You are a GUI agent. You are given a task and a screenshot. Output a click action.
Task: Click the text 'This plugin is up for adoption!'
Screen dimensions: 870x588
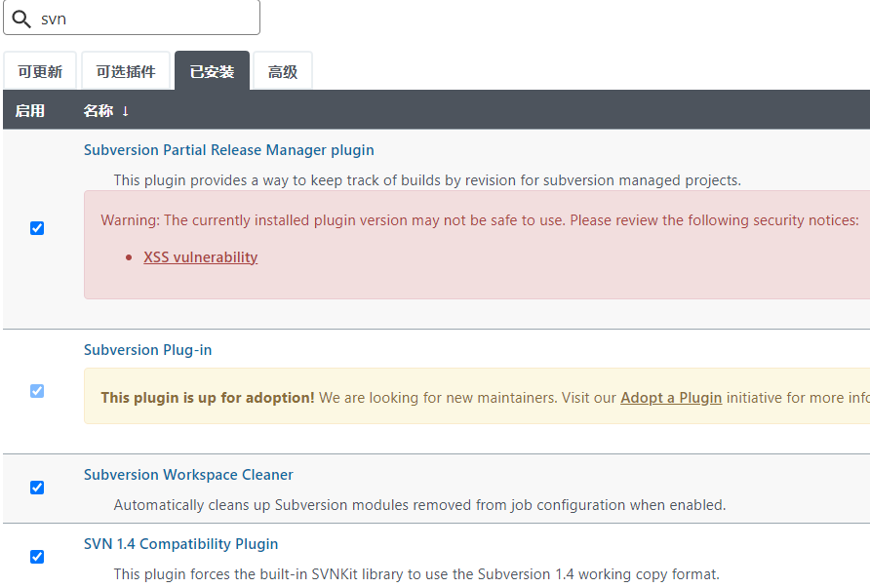click(x=208, y=398)
